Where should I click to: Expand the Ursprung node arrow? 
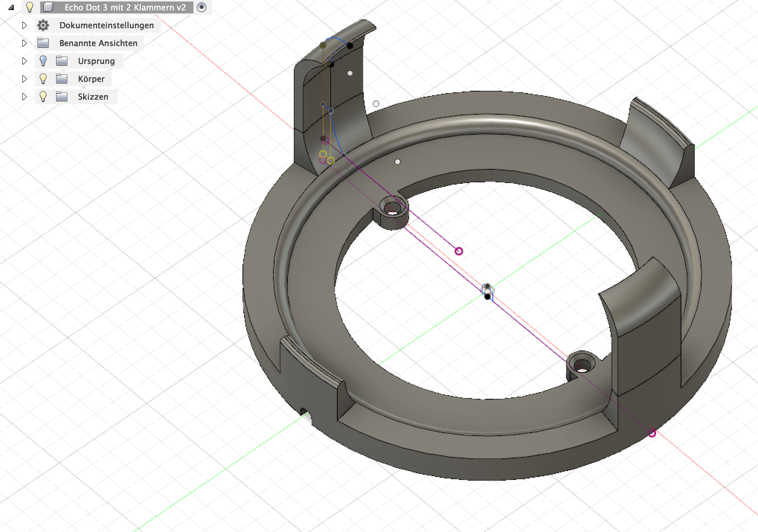[x=25, y=61]
